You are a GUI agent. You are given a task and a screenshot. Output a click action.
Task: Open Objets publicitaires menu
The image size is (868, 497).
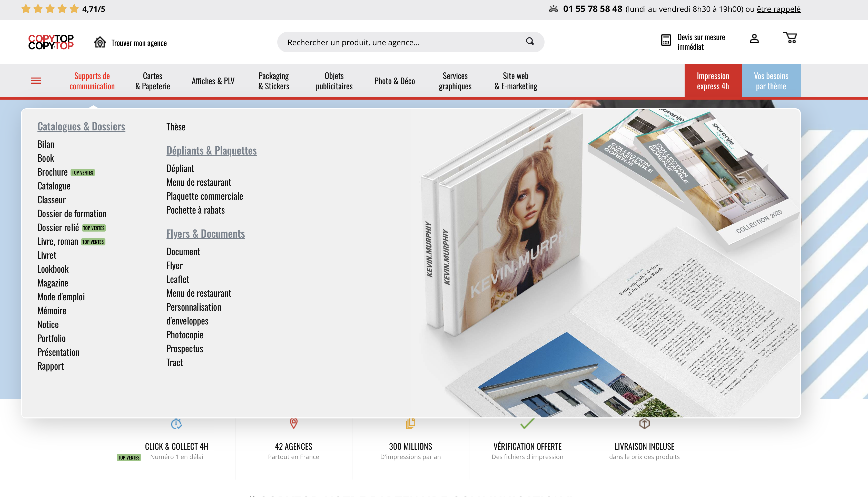coord(334,81)
